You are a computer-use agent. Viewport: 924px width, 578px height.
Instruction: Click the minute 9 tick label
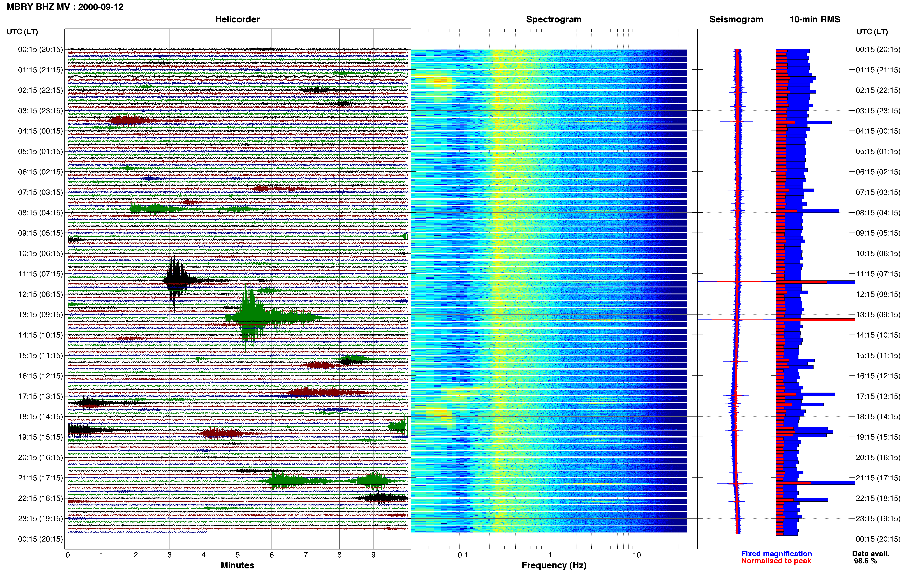coord(373,555)
